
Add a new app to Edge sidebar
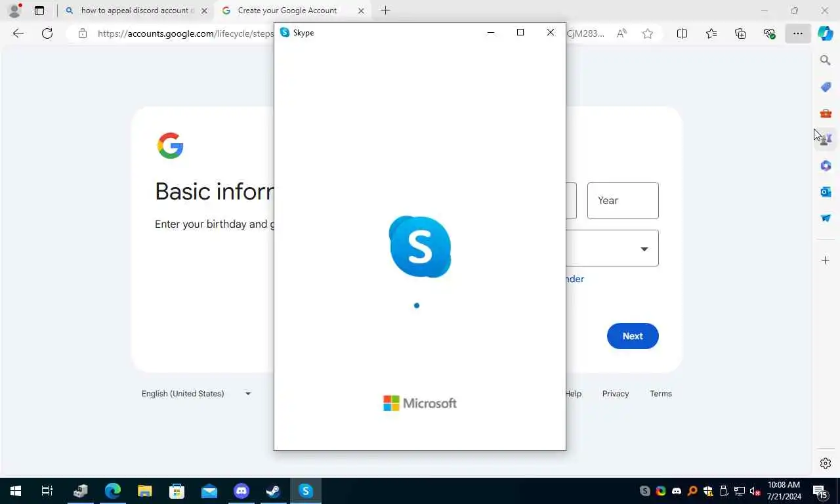(x=826, y=261)
